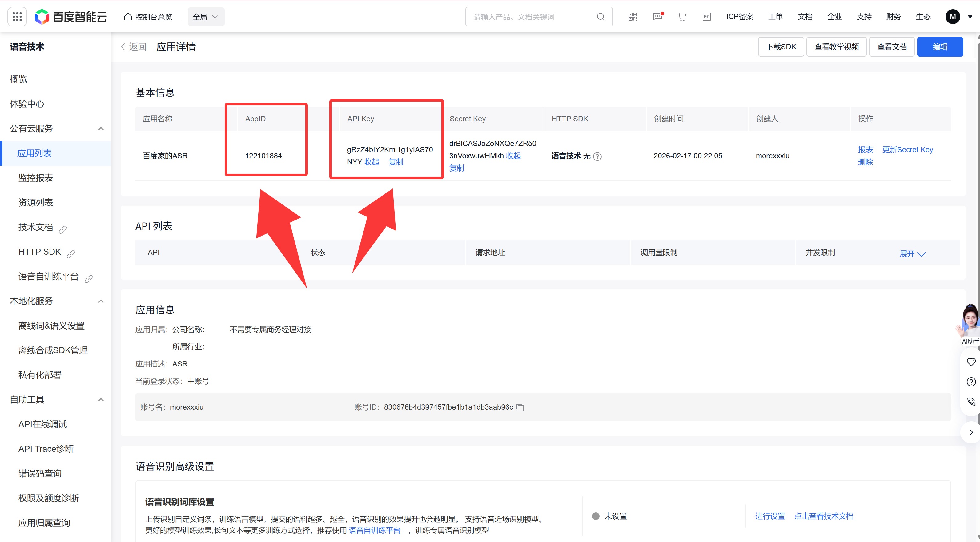Click the blue 编辑 button
This screenshot has height=542, width=980.
(940, 47)
